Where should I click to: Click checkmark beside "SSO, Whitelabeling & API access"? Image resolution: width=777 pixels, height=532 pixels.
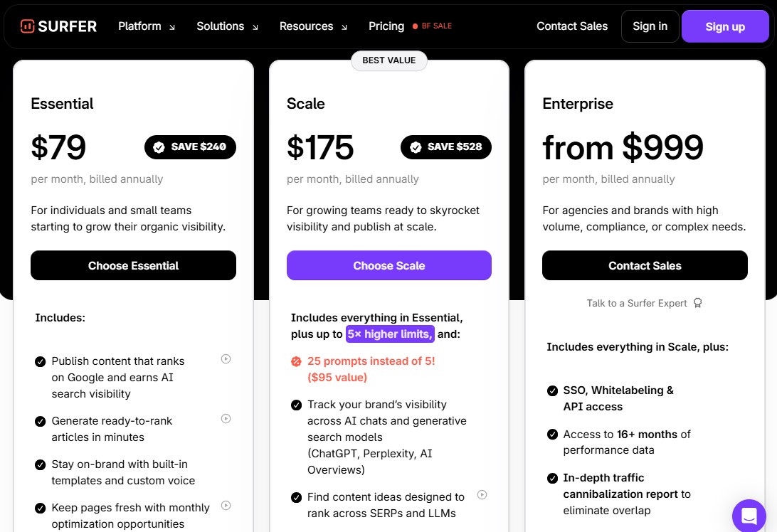[x=552, y=390]
